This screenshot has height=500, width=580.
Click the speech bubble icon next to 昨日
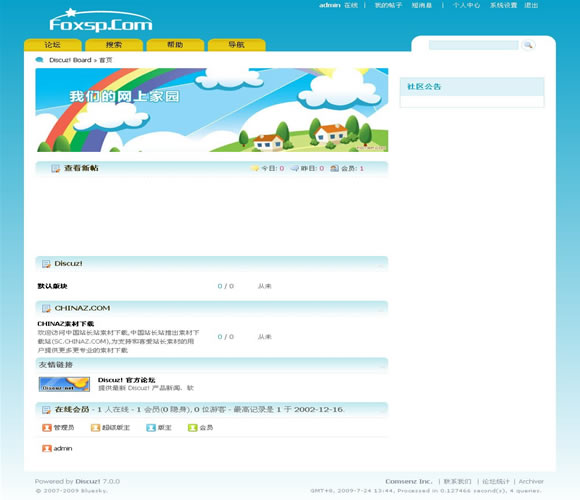(294, 168)
